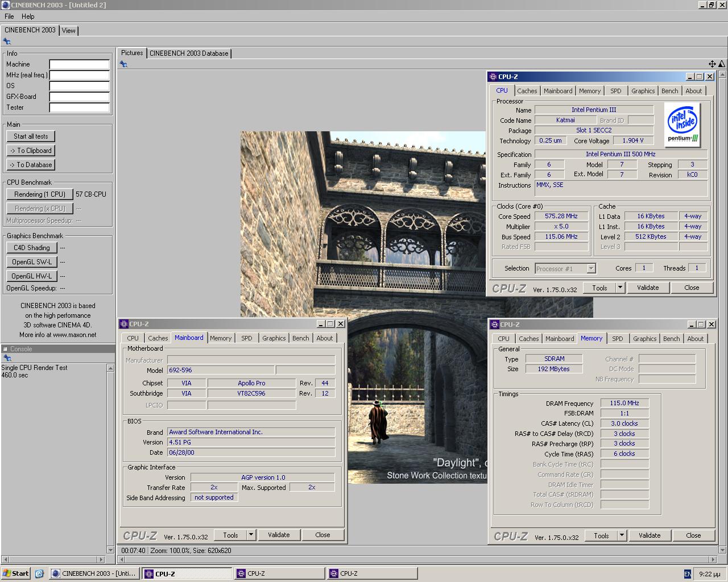
Task: Open Graphics tab in CPU-Z Mainboard window
Action: (x=274, y=338)
